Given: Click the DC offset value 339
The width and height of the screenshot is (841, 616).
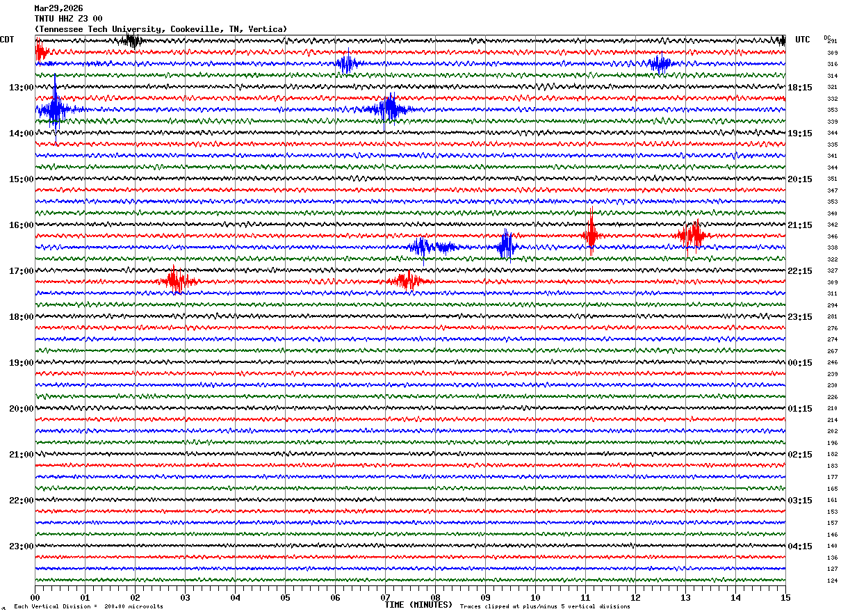Looking at the screenshot, I should [x=832, y=122].
